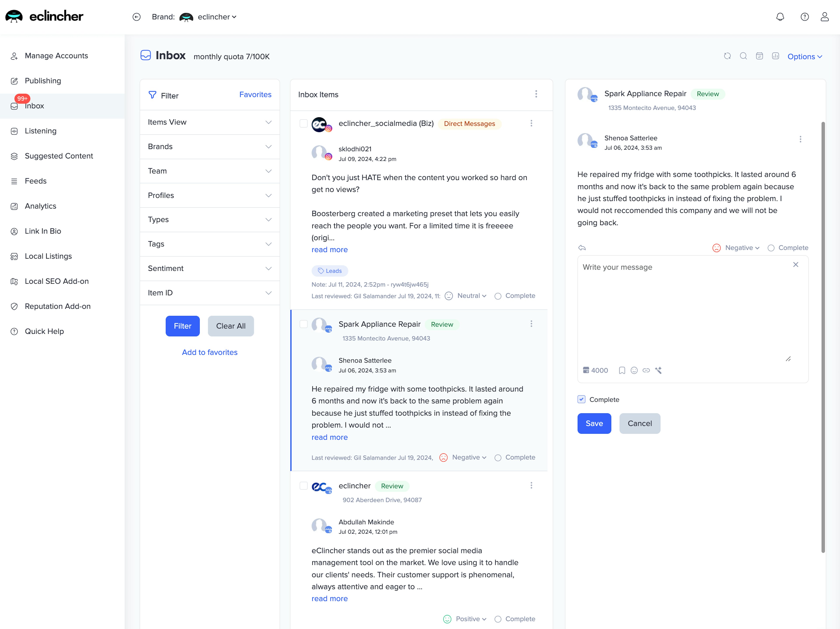This screenshot has height=629, width=840.
Task: Open Suggested Content
Action: click(x=58, y=156)
